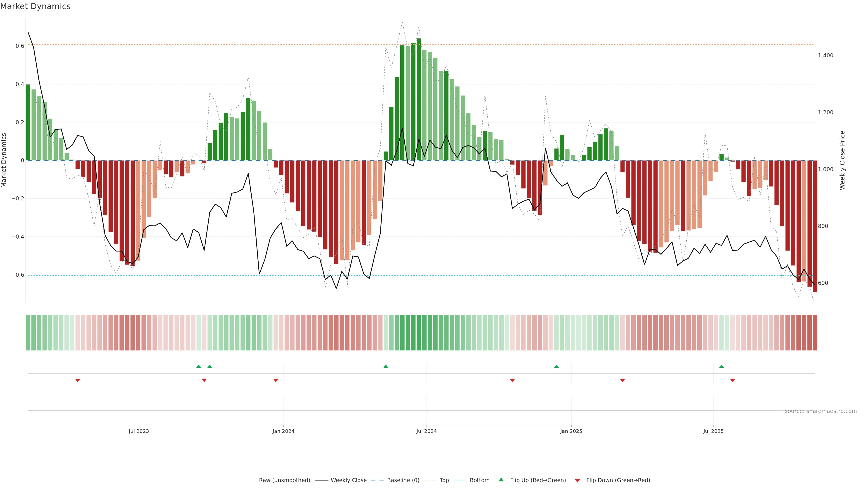Click red flip-down marker just before Jan 2024
The height and width of the screenshot is (488, 868).
click(276, 380)
